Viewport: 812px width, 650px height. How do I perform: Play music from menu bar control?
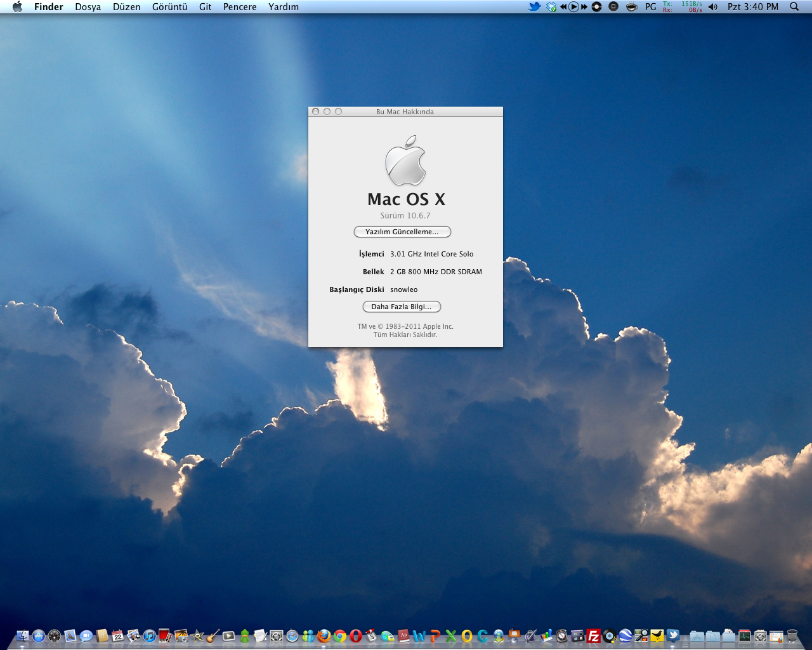573,6
